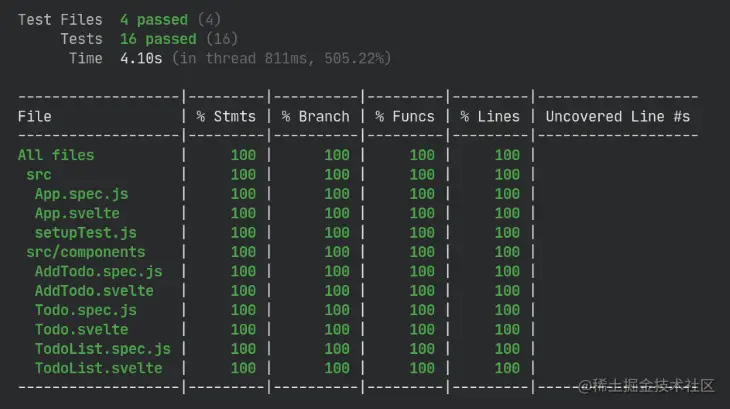Click the % Branch value for src/components
This screenshot has width=730, height=409.
[337, 252]
